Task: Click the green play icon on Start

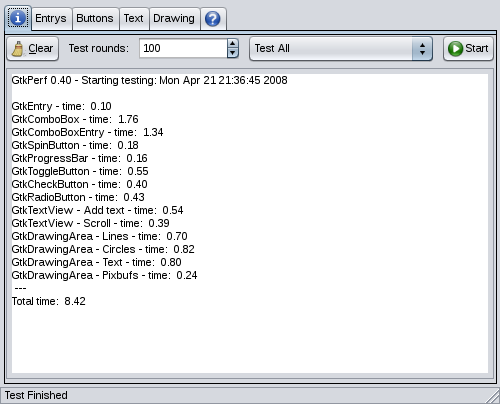Action: tap(455, 49)
